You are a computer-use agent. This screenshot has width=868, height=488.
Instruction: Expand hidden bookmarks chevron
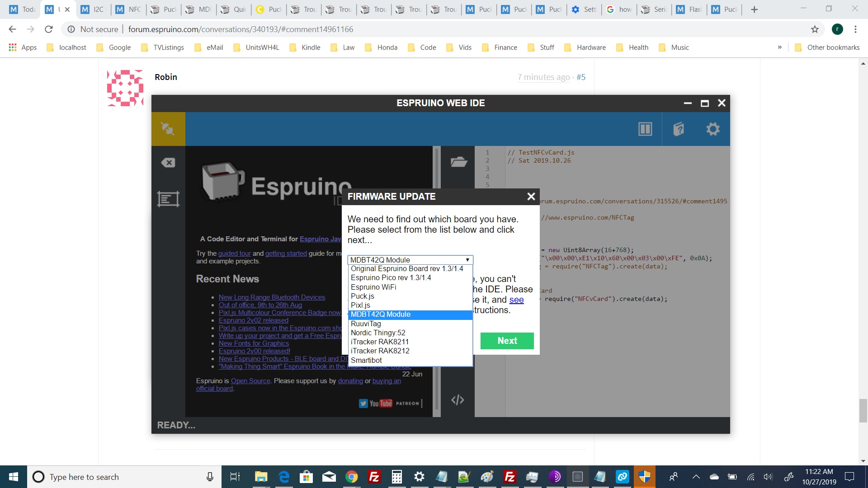click(779, 47)
